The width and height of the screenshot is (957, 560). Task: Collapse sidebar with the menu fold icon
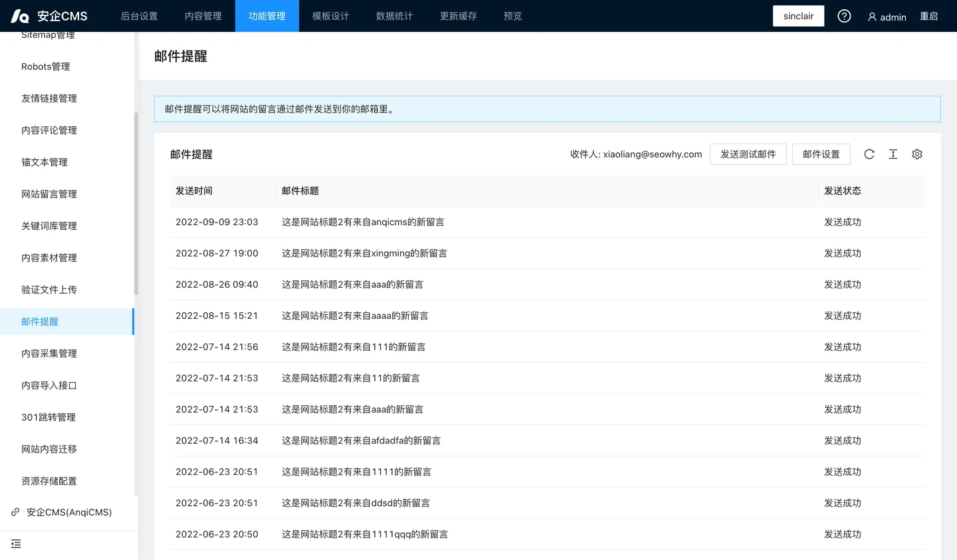pos(16,544)
